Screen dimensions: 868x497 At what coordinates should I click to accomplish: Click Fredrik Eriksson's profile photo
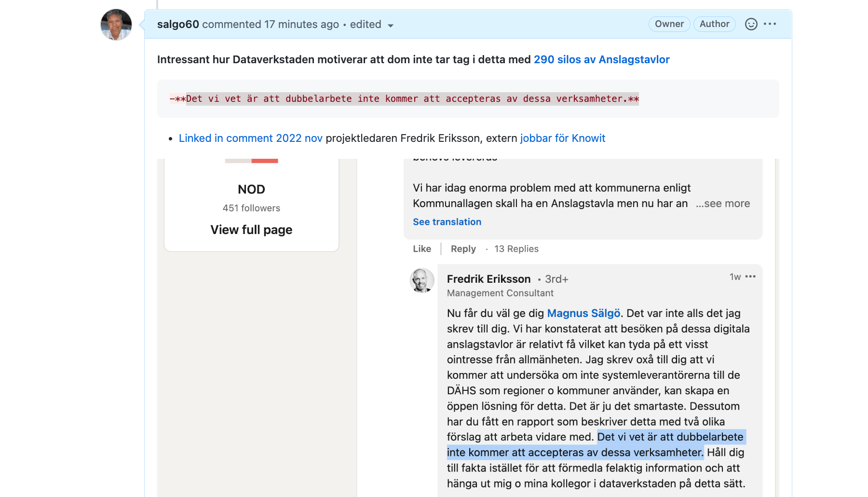coord(422,280)
